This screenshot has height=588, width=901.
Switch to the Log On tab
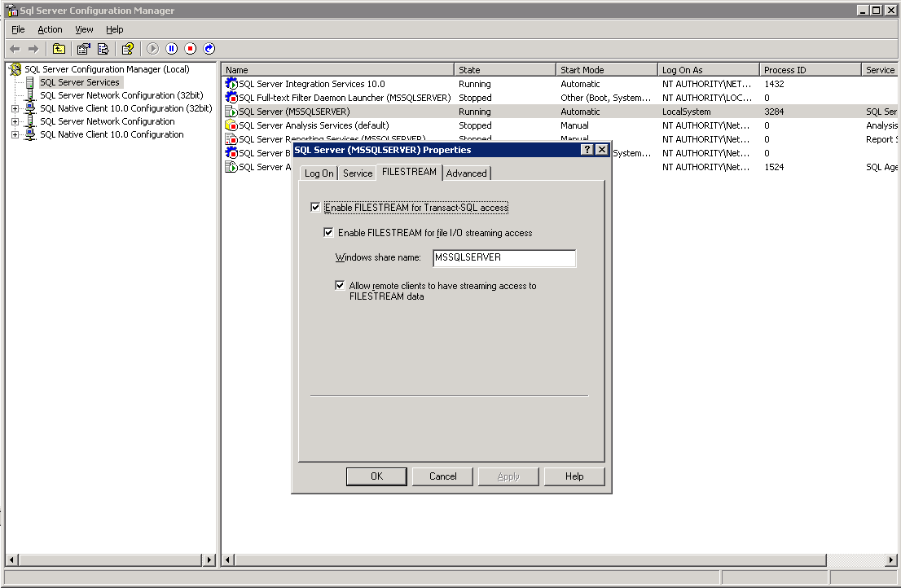(319, 173)
